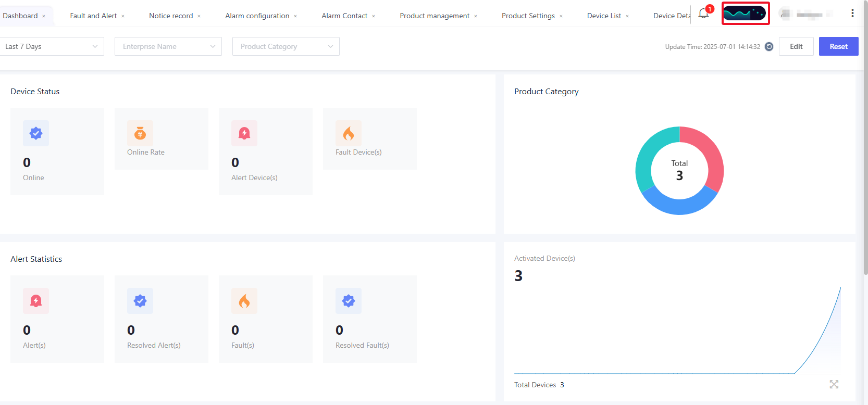Click the dark wave screen icon in header
868x405 pixels.
tap(745, 14)
